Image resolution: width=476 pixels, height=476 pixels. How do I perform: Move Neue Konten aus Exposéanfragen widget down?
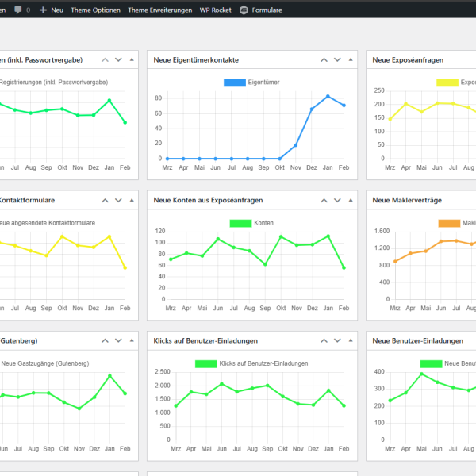[x=337, y=201]
